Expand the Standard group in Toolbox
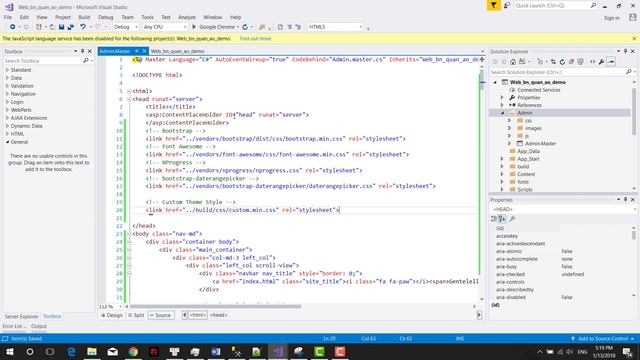Screen dimensions: 640x360 point(7,70)
